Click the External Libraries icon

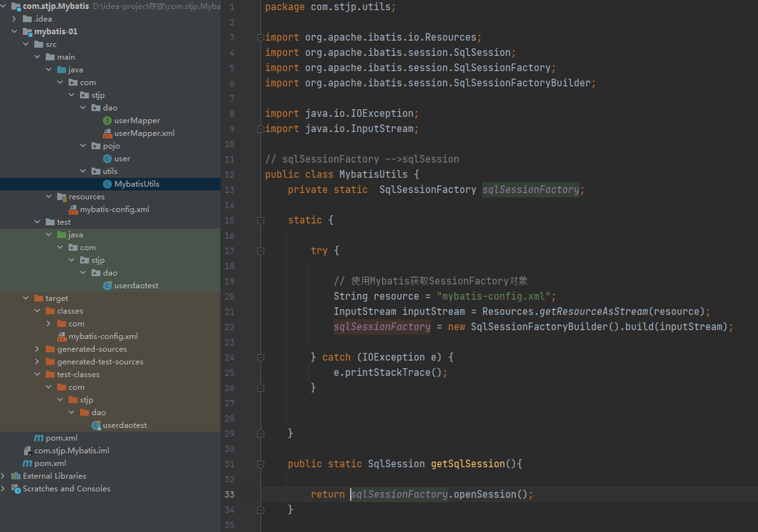coord(16,476)
